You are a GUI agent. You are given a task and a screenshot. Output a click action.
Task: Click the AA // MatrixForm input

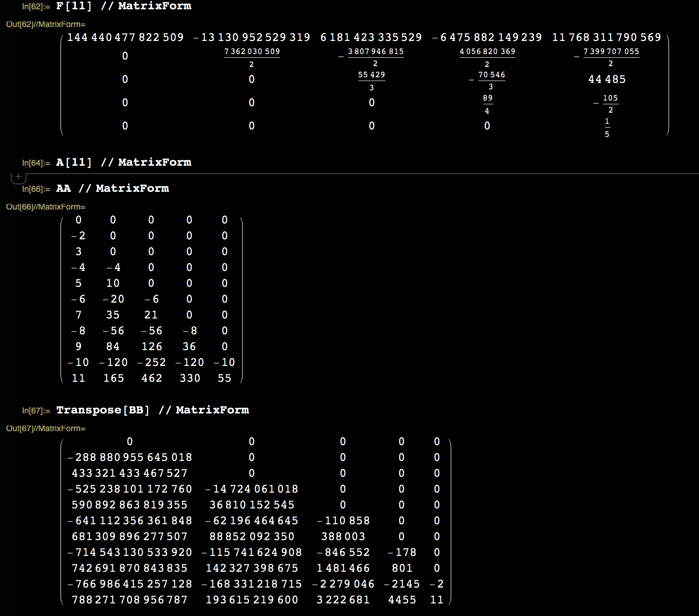[x=113, y=189]
